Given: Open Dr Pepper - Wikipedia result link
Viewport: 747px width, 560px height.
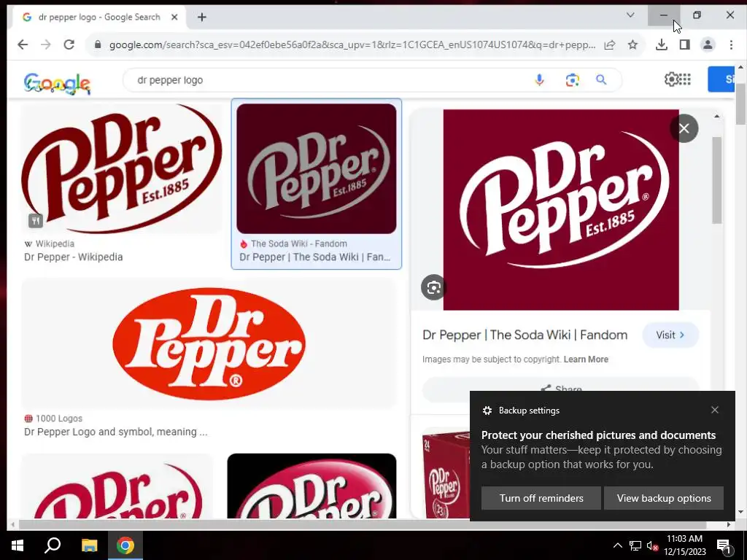Looking at the screenshot, I should [x=74, y=257].
